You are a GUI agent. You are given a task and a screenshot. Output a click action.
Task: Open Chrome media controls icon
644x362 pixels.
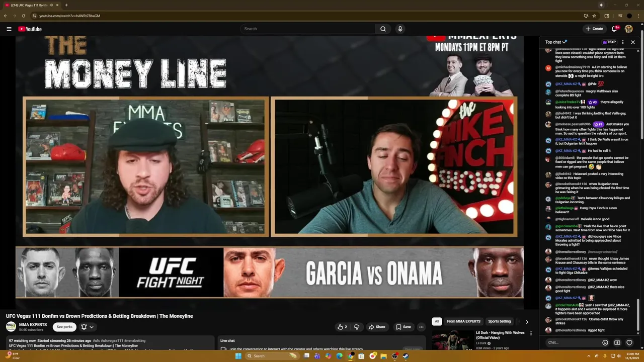[x=620, y=16]
